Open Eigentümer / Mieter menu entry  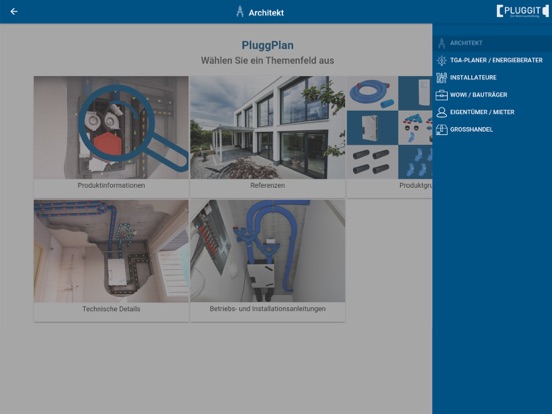(492, 112)
